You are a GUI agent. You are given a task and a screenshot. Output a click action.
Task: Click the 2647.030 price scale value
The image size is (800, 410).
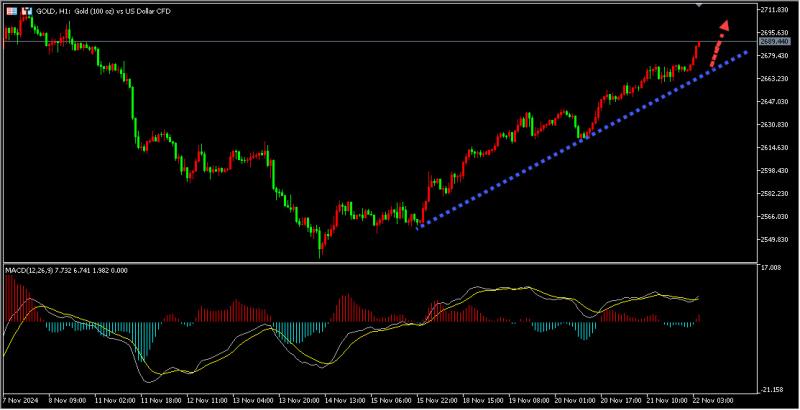(773, 101)
